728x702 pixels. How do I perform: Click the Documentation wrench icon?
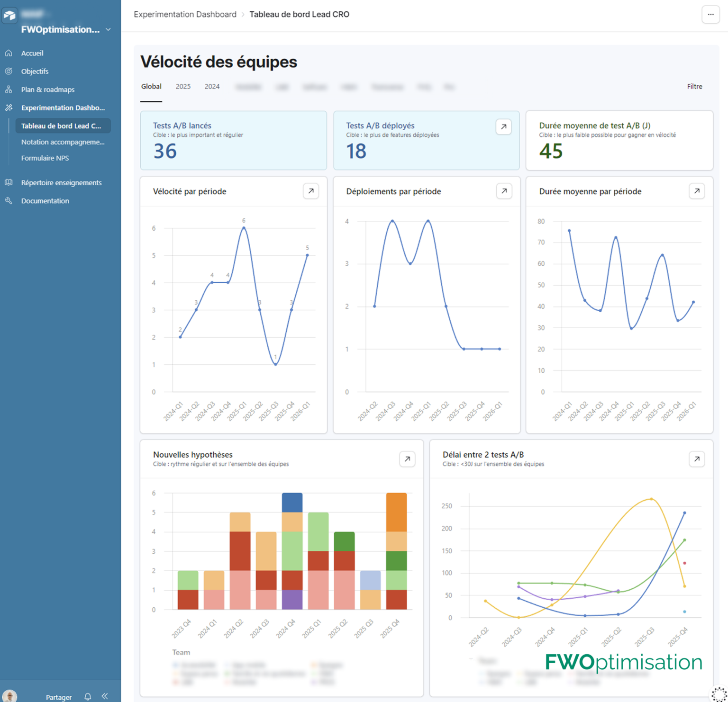pos(9,200)
